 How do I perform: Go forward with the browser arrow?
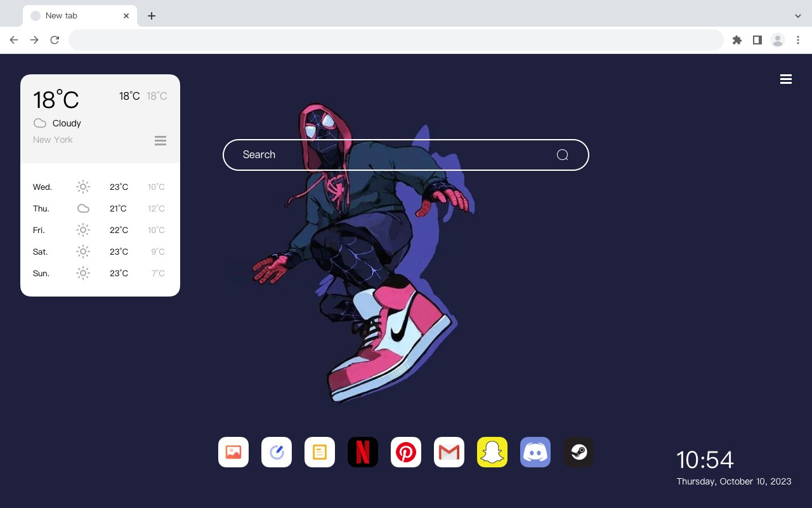34,40
